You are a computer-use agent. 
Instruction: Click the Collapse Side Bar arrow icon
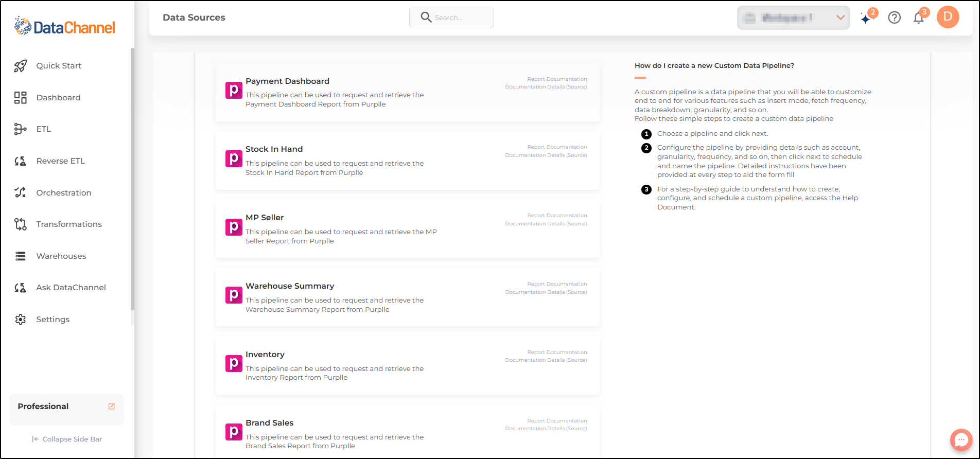[36, 439]
